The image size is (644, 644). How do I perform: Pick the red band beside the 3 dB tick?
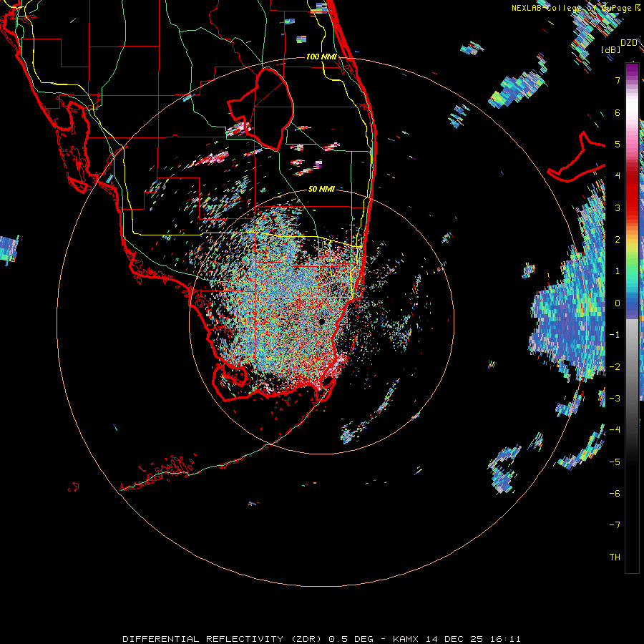pyautogui.click(x=632, y=205)
